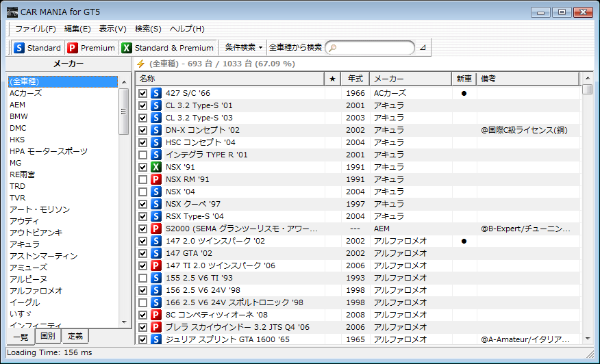Screen dimensions: 600x364
Task: Uncheck the 427 S/C '66 checkbox
Action: 142,93
